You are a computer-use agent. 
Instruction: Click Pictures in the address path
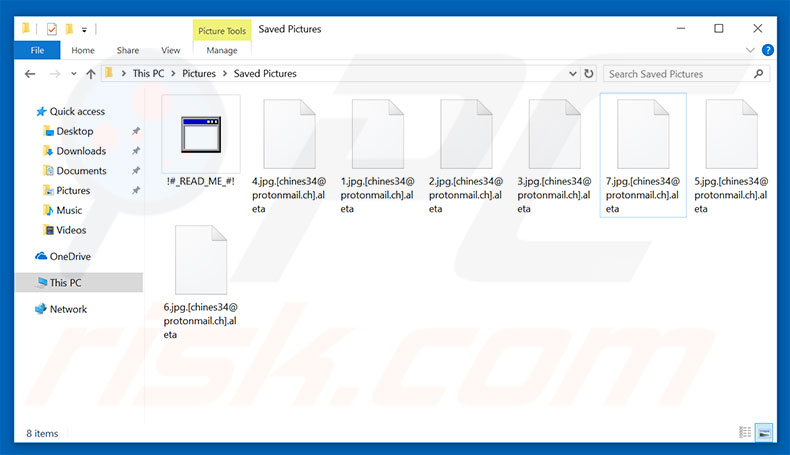tap(199, 74)
